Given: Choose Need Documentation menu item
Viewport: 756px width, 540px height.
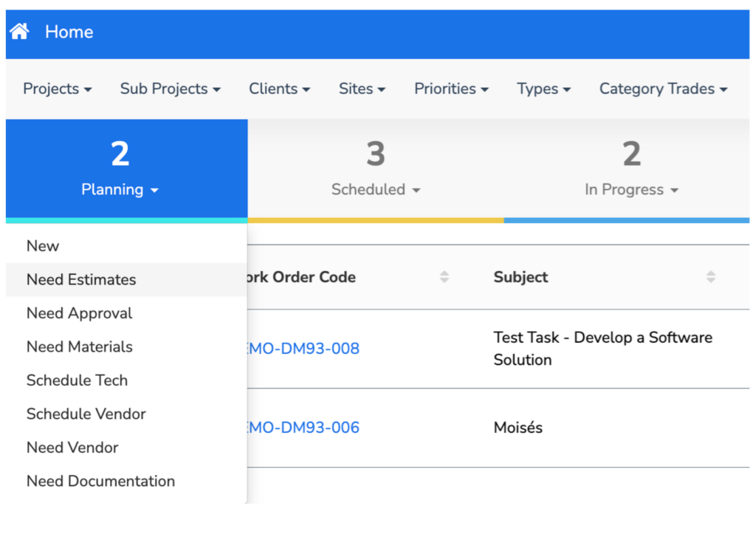Looking at the screenshot, I should (126, 481).
